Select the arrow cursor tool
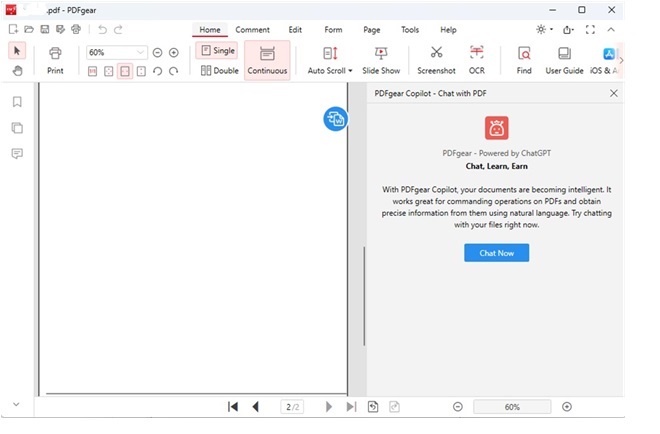The image size is (660, 434). click(17, 51)
